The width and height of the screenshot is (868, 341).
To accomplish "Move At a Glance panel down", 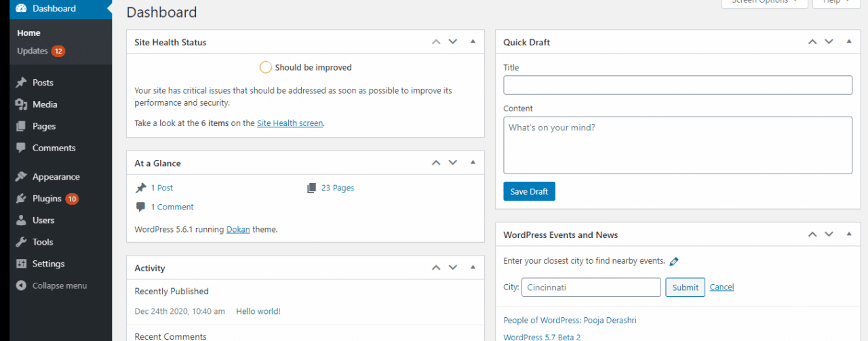I will 453,163.
